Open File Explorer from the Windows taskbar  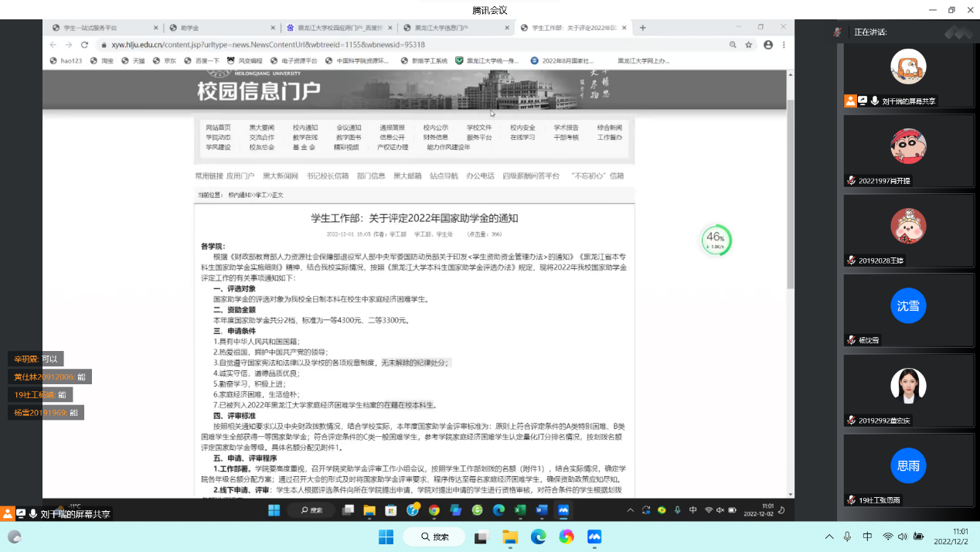pos(510,537)
